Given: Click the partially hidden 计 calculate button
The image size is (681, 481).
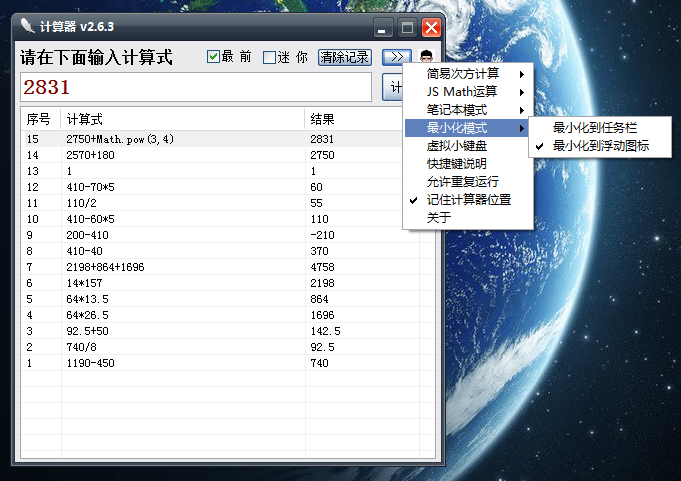Looking at the screenshot, I should point(393,87).
